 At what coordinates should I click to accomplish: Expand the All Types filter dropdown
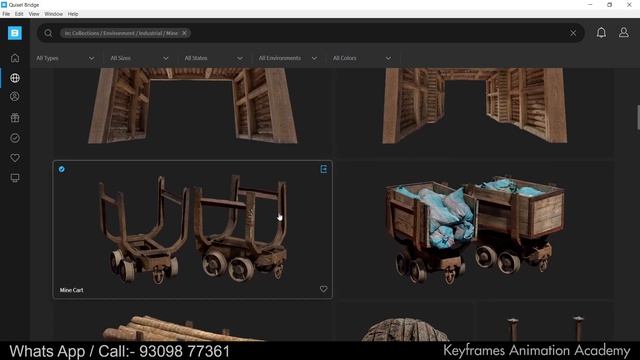(65, 58)
